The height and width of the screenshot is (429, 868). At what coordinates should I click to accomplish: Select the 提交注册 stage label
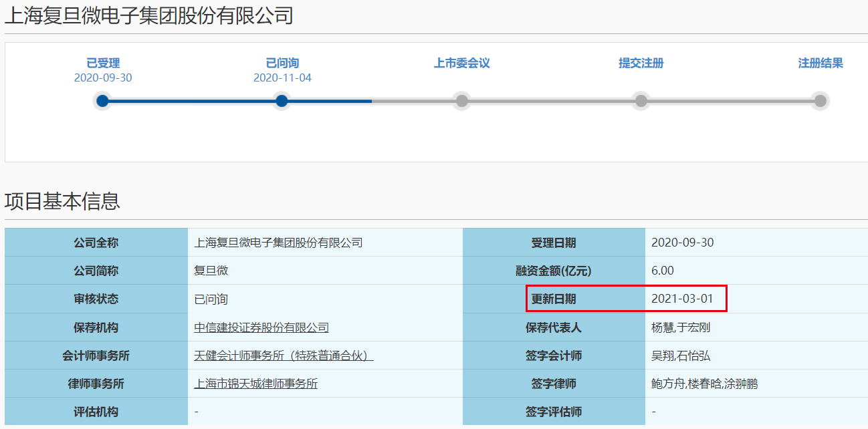coord(641,63)
